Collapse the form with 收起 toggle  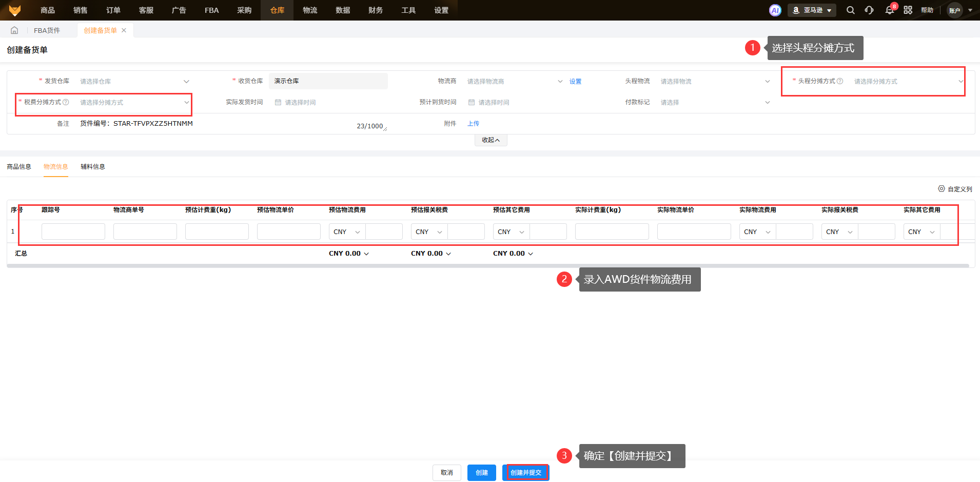point(491,140)
